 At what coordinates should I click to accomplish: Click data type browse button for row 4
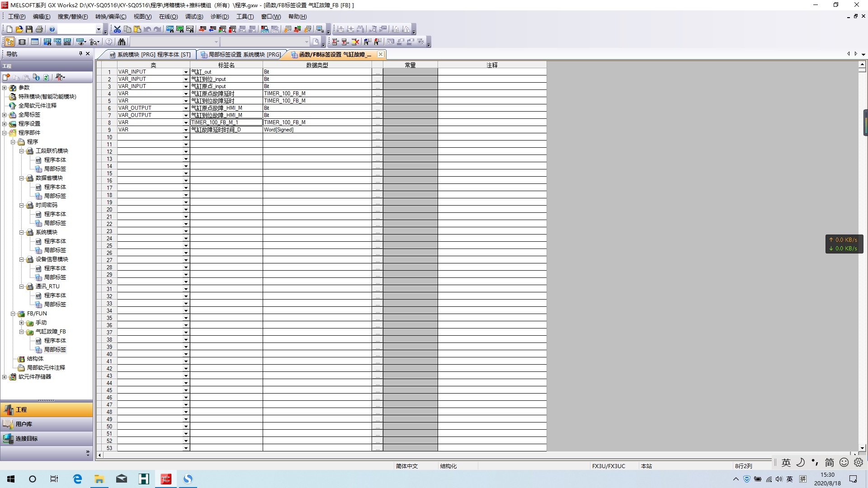[x=377, y=94]
